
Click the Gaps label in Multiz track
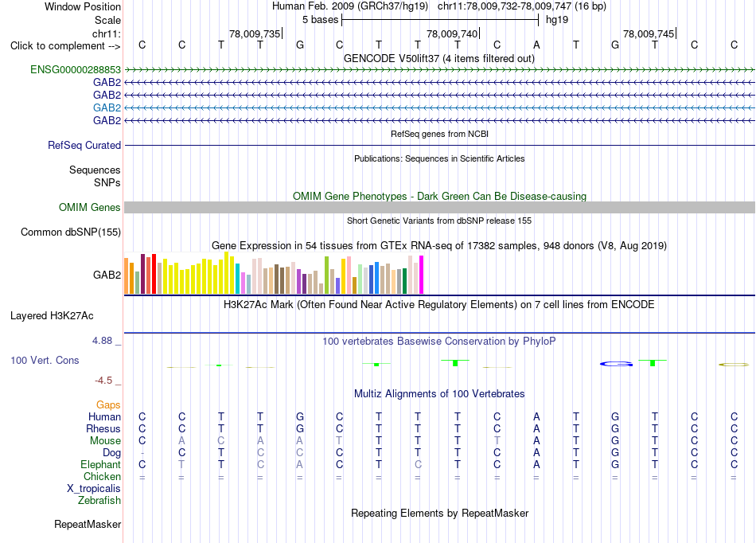pyautogui.click(x=108, y=404)
